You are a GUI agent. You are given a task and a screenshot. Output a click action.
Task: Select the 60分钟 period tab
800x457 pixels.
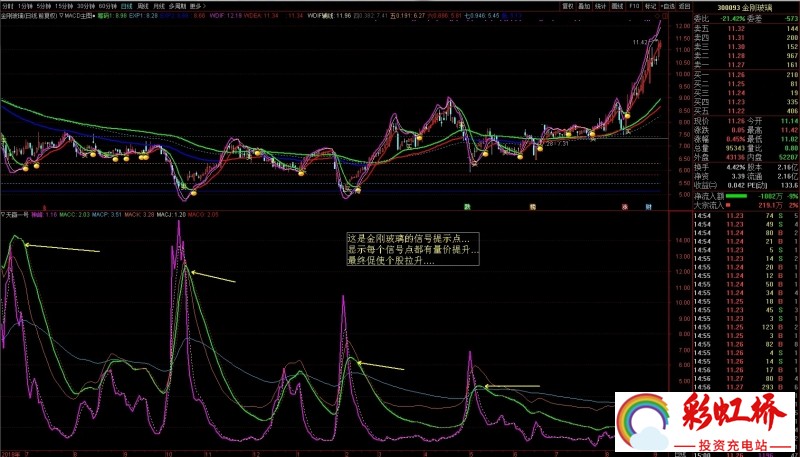(108, 7)
